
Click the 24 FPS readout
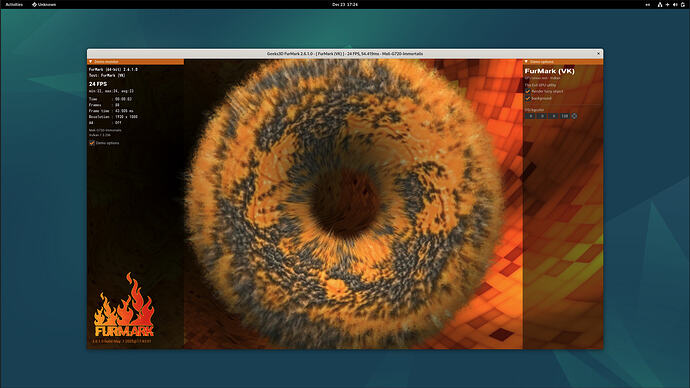tap(98, 84)
